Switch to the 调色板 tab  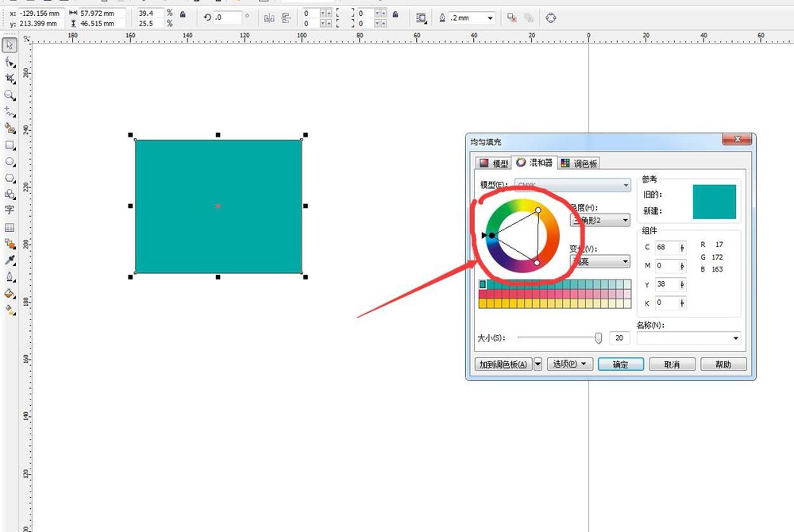click(580, 163)
